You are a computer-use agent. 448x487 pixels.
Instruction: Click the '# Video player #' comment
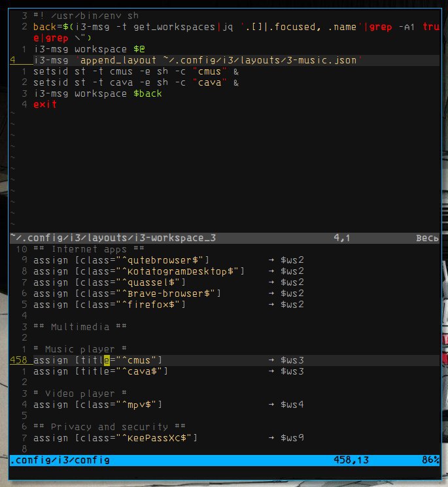pos(80,394)
